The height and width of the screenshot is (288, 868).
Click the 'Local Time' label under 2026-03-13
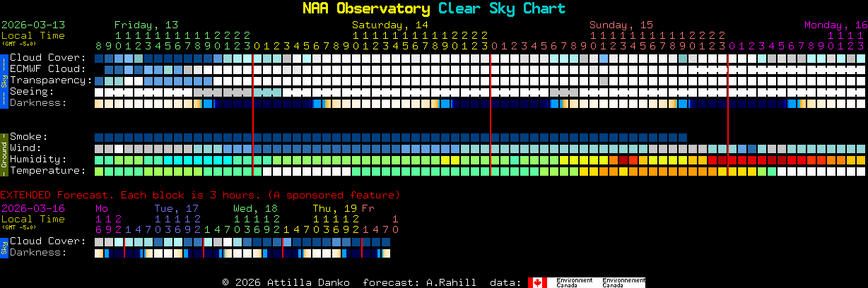pyautogui.click(x=33, y=35)
